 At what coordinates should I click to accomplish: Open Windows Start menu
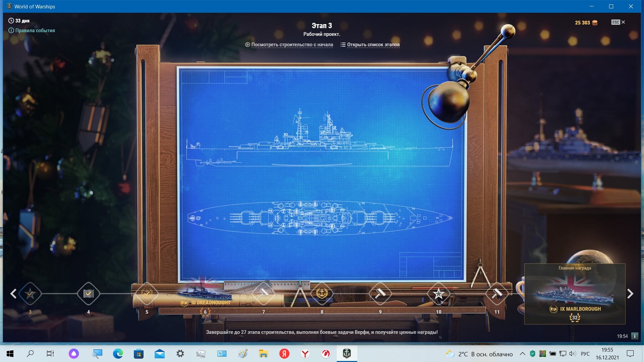pos(10,354)
